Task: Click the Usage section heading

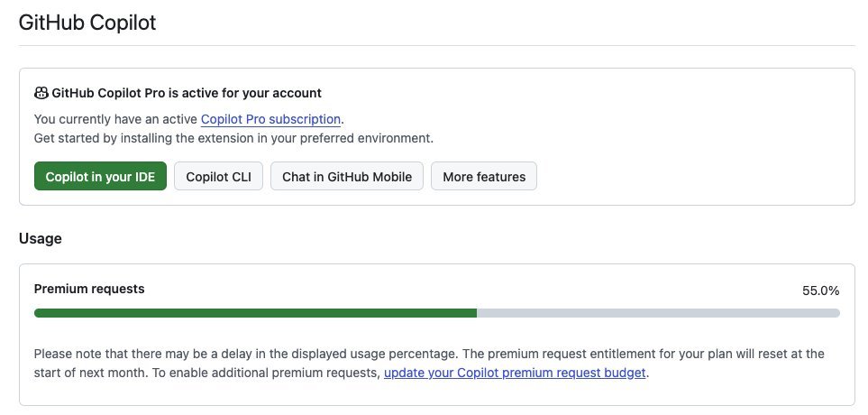Action: pyautogui.click(x=41, y=239)
